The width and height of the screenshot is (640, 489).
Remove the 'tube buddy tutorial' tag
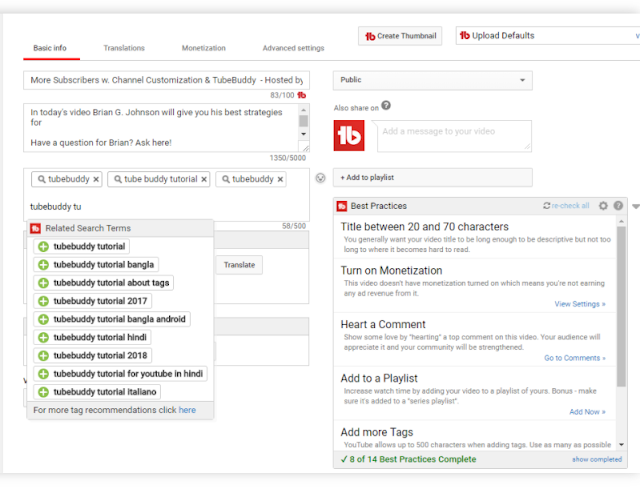(x=204, y=180)
